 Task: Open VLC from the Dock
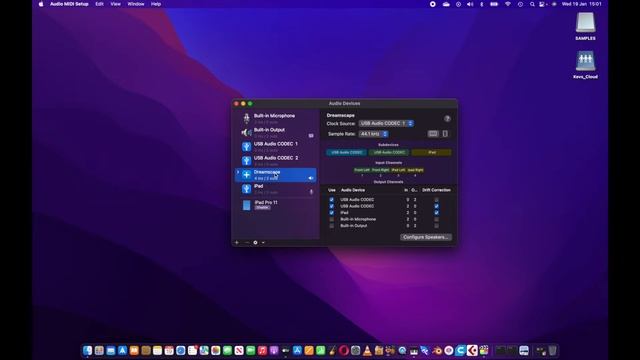367,350
